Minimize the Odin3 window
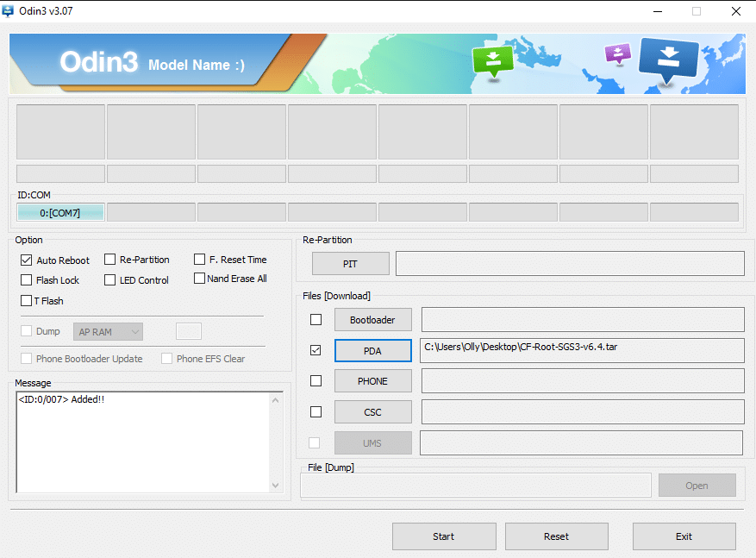Viewport: 756px width, 558px height. (x=658, y=11)
